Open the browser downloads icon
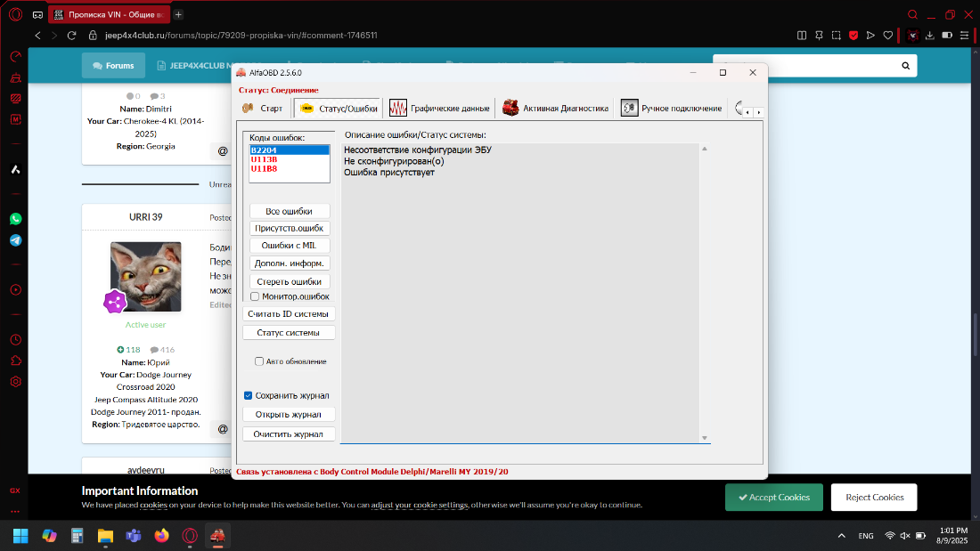980x551 pixels. (930, 36)
